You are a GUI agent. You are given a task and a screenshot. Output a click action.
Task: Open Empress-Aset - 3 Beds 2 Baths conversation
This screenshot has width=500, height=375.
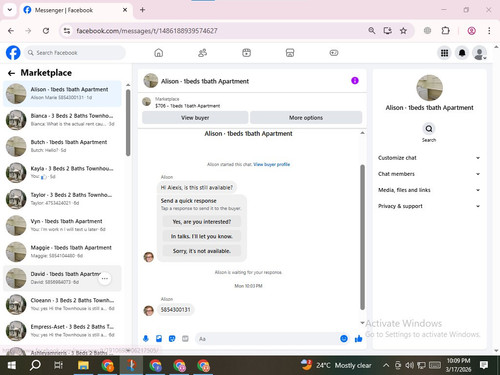62,331
